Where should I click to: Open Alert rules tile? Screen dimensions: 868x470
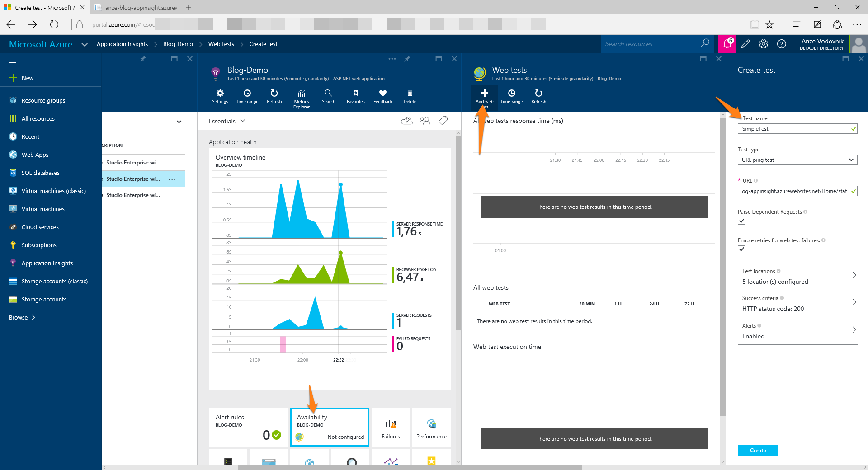(248, 427)
